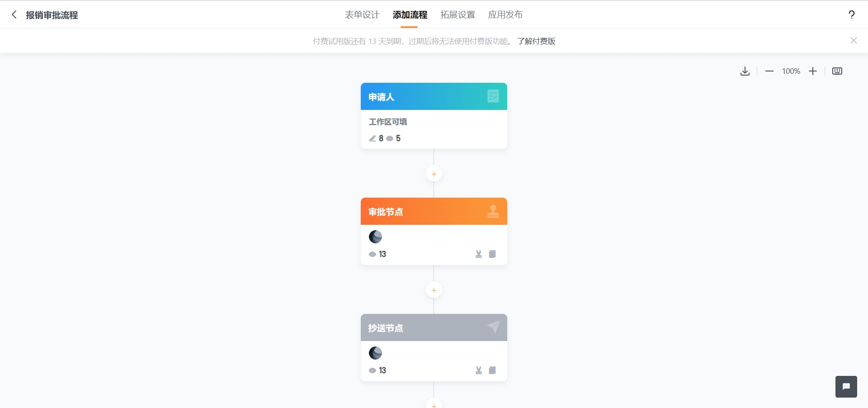Download the flowchart image
868x408 pixels.
coord(745,71)
